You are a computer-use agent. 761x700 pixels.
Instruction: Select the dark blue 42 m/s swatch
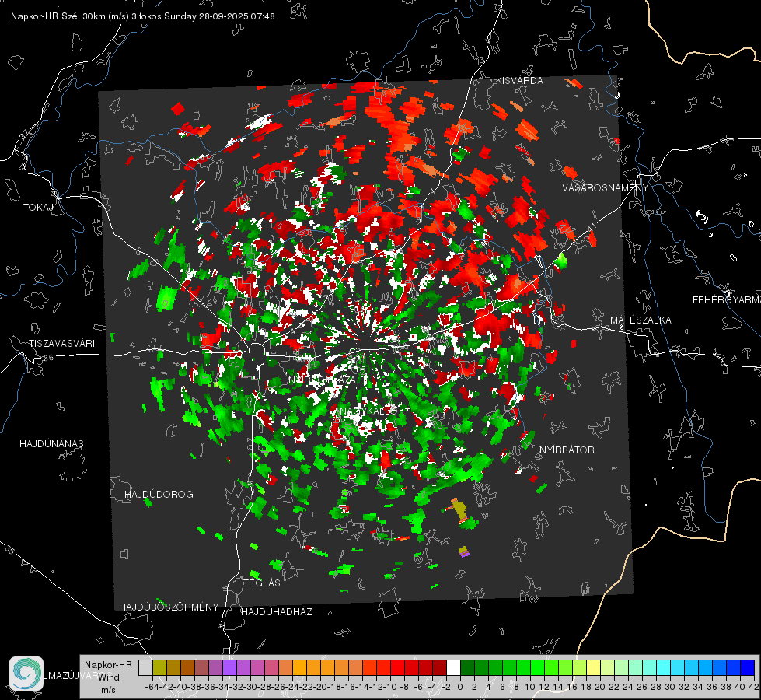pos(748,667)
